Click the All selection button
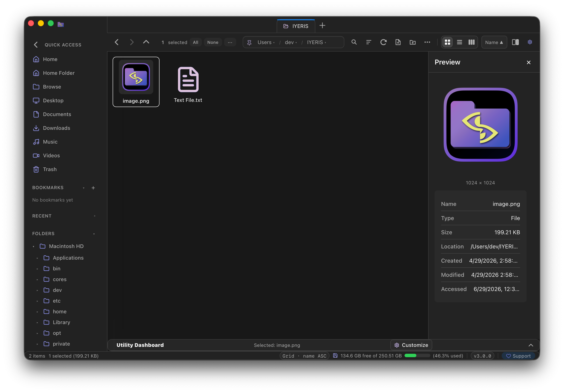 coord(196,42)
